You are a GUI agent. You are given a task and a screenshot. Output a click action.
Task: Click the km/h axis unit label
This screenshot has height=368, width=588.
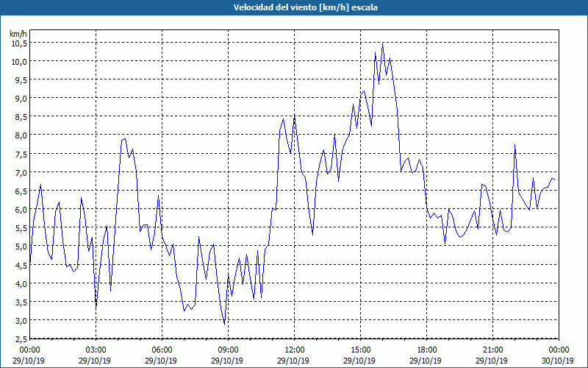coord(18,34)
